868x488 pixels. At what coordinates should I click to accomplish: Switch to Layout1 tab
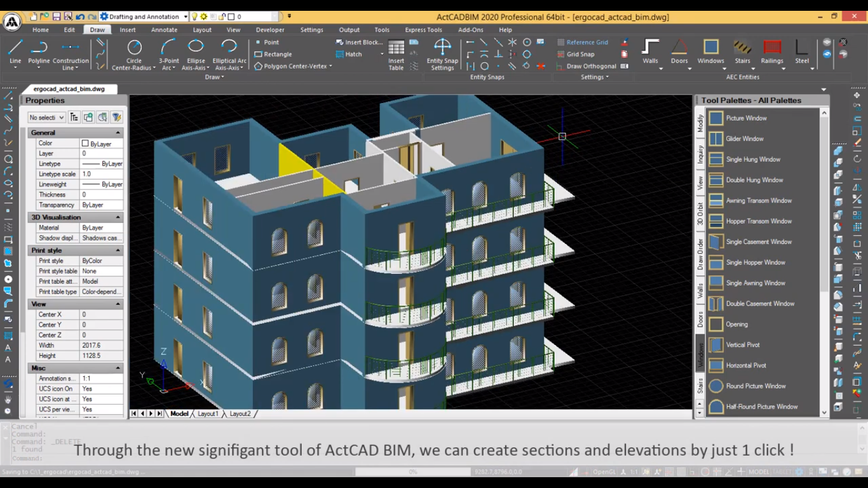pos(208,414)
